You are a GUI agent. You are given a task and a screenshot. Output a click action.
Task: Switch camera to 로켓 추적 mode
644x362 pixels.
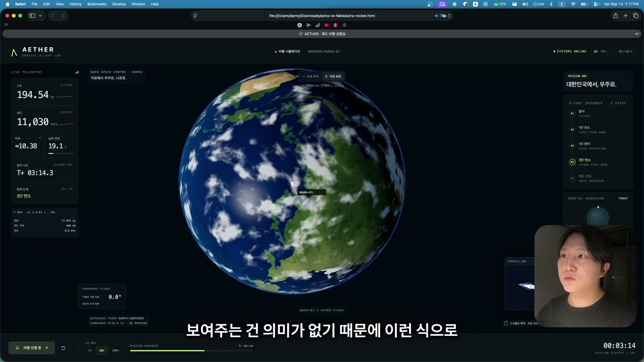pos(310,77)
